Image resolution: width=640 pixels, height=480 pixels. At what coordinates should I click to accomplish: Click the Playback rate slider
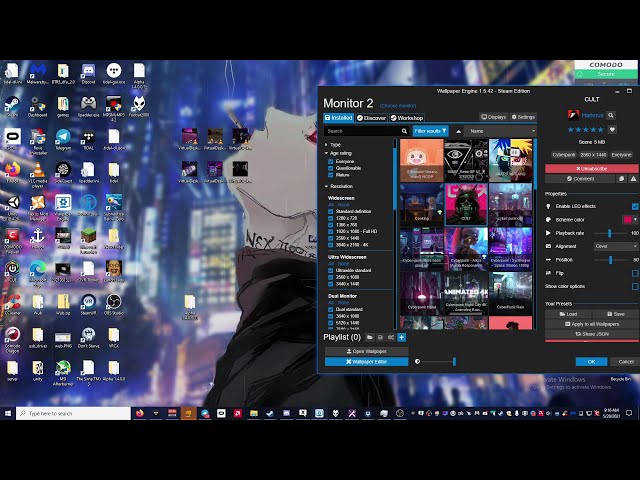tap(610, 233)
